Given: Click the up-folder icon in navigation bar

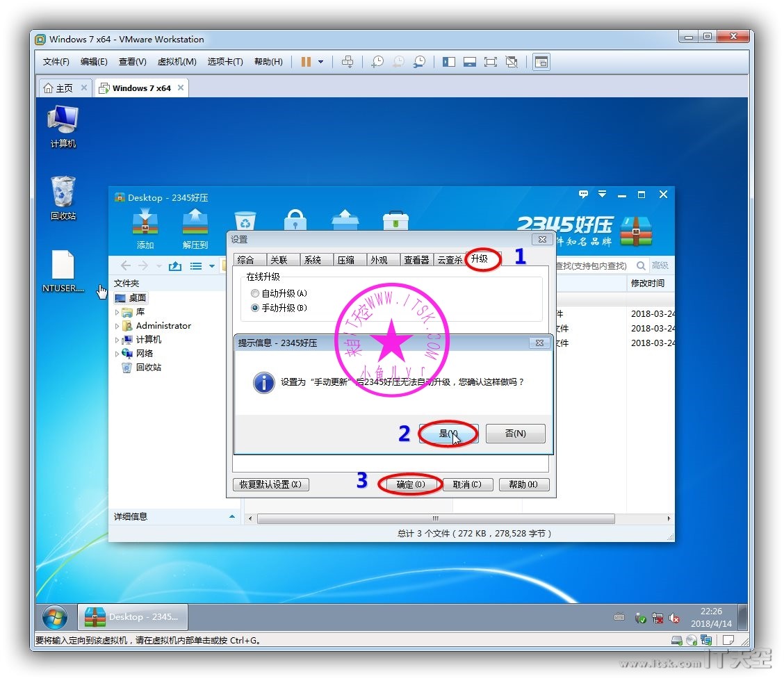Looking at the screenshot, I should [x=175, y=266].
